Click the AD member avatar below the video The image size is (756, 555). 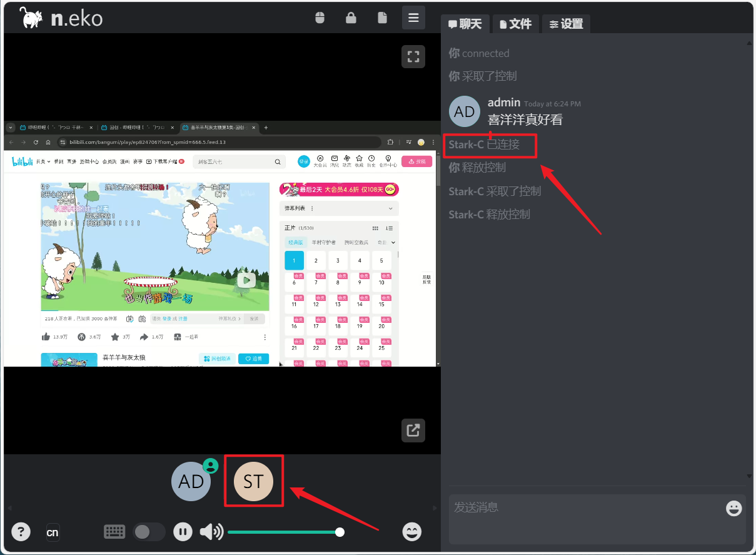[x=191, y=481]
